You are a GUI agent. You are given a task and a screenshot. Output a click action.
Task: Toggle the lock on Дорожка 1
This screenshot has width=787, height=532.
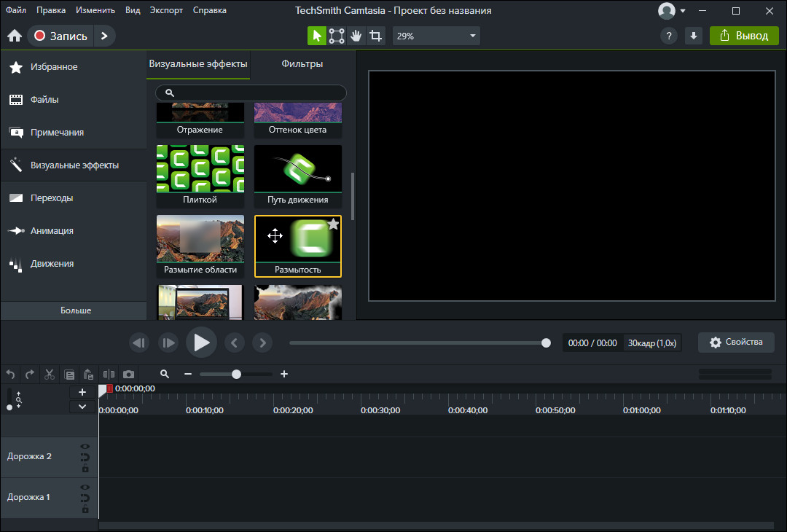85,509
